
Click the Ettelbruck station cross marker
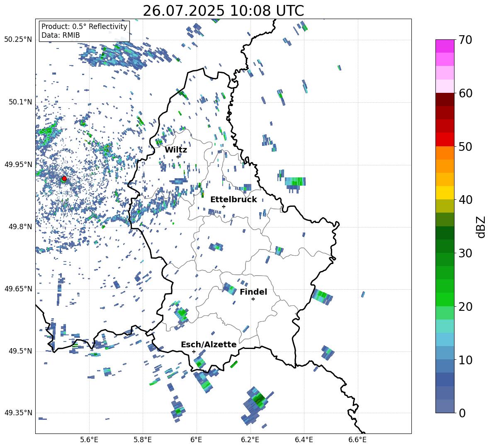[224, 206]
